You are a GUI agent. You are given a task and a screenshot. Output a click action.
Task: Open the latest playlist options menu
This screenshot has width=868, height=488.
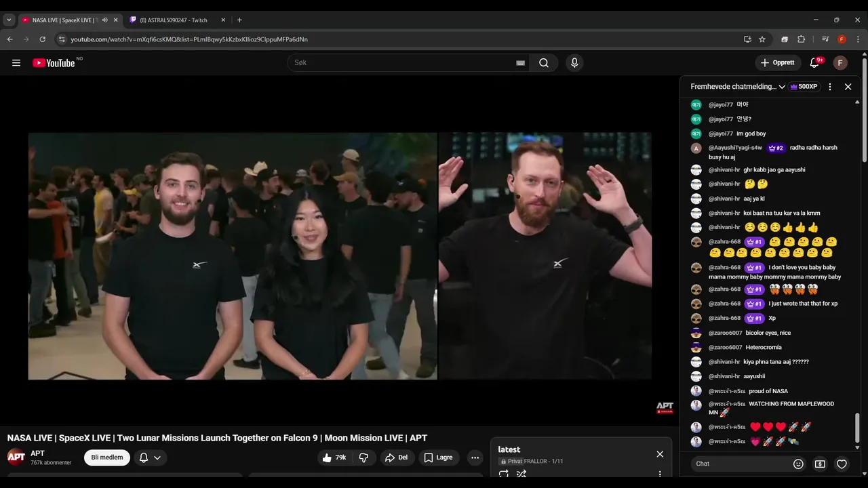click(660, 474)
